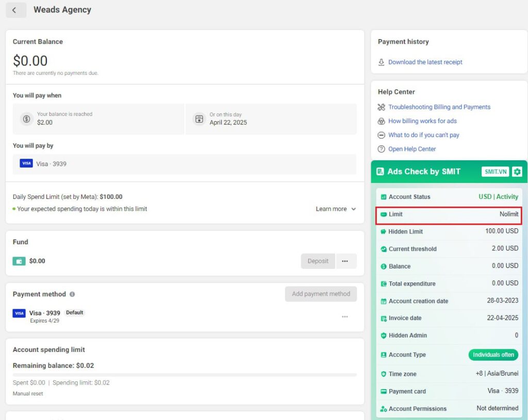Viewport: 528px width, 420px height.
Task: Click the Expires 4/29 text
Action: click(x=44, y=321)
